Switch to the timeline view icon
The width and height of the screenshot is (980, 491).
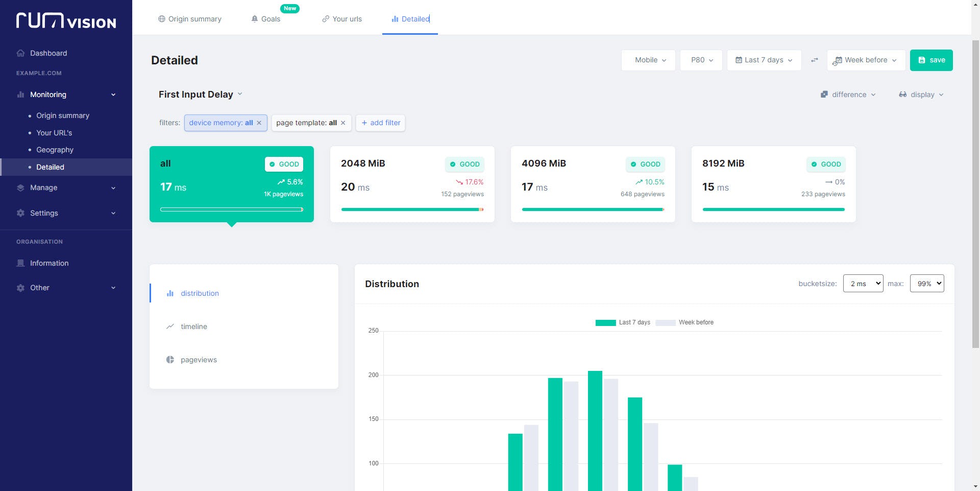tap(170, 326)
